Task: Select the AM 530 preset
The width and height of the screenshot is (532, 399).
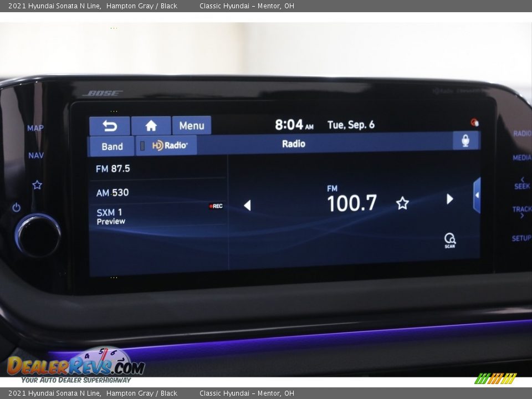Action: tap(114, 192)
